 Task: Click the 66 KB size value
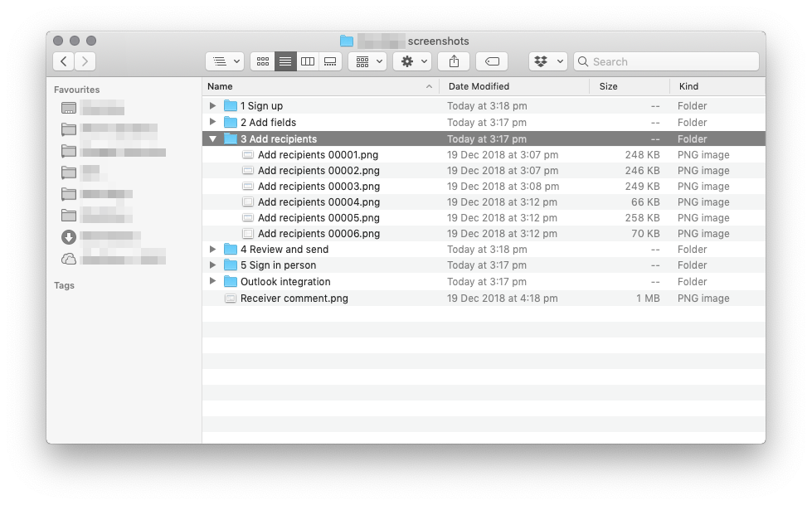645,202
